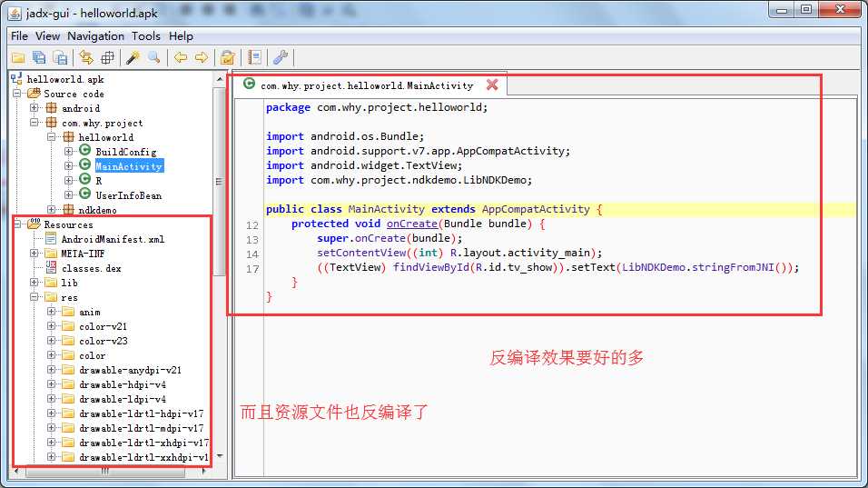Select the color-v21 folder
This screenshot has width=868, height=488.
[x=103, y=326]
